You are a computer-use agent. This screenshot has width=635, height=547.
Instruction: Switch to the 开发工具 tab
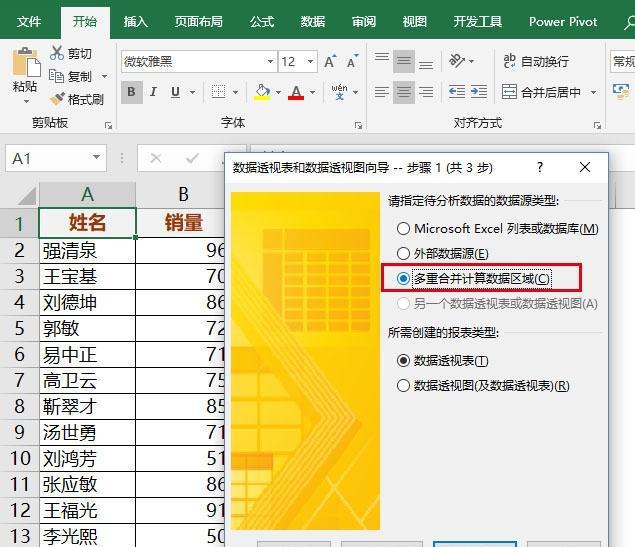tap(477, 21)
